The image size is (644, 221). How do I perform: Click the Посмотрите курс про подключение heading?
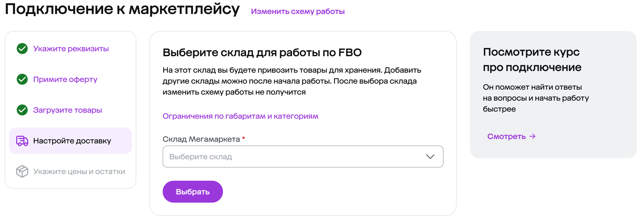pyautogui.click(x=532, y=59)
